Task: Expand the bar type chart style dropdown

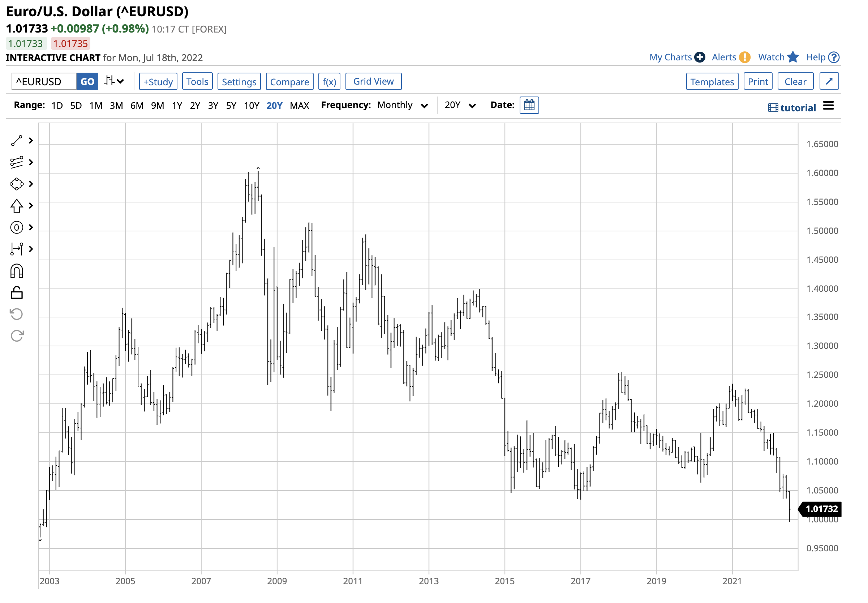Action: [x=114, y=81]
